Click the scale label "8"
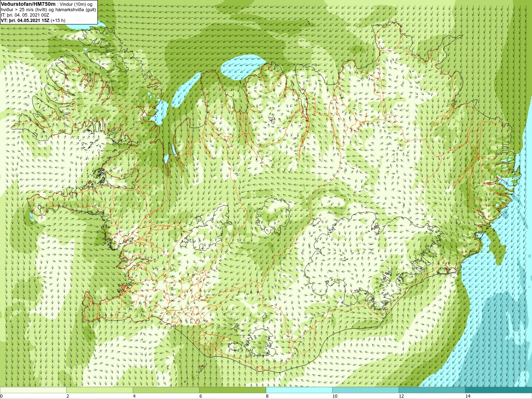The image size is (532, 399). pos(267,396)
